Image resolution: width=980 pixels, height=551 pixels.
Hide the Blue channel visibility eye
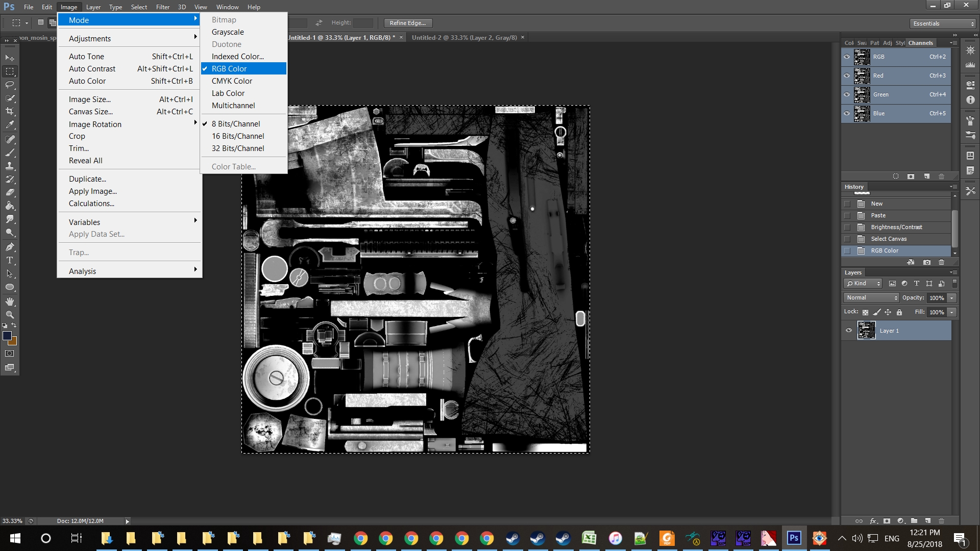(847, 113)
